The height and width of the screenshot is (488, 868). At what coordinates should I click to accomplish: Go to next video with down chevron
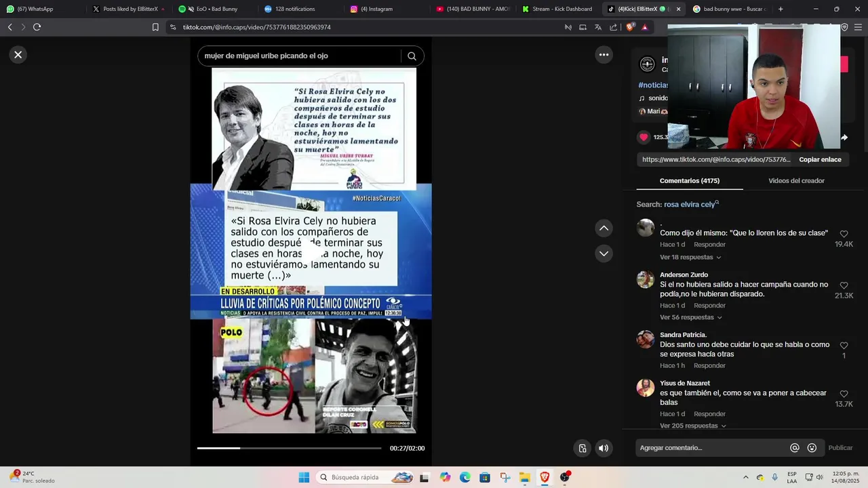[604, 253]
